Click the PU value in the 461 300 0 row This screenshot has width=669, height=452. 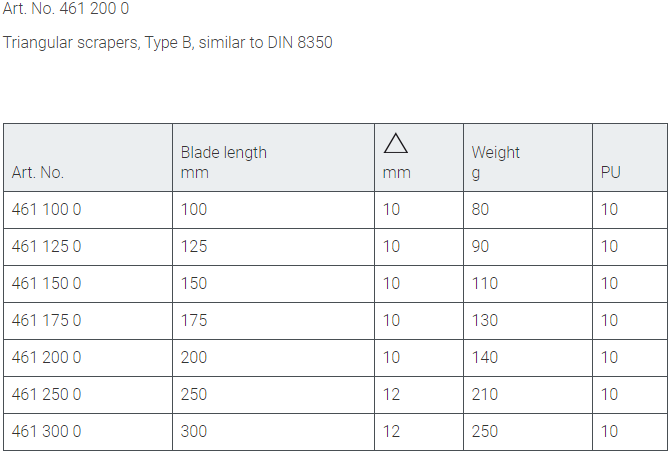(609, 432)
